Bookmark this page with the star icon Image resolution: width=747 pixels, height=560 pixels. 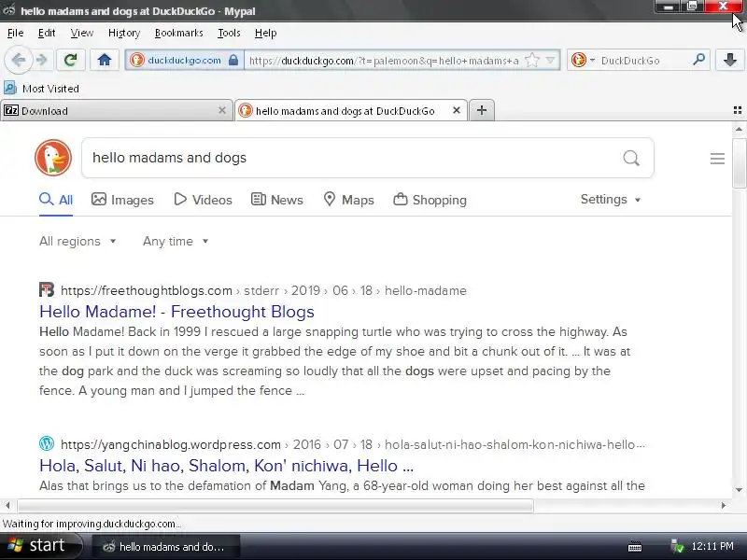531,60
